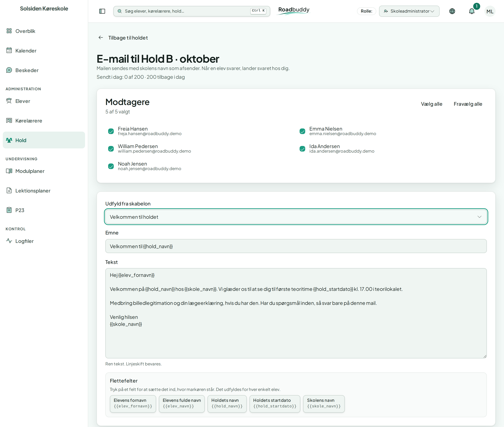Open Logfiler menu item

44,241
